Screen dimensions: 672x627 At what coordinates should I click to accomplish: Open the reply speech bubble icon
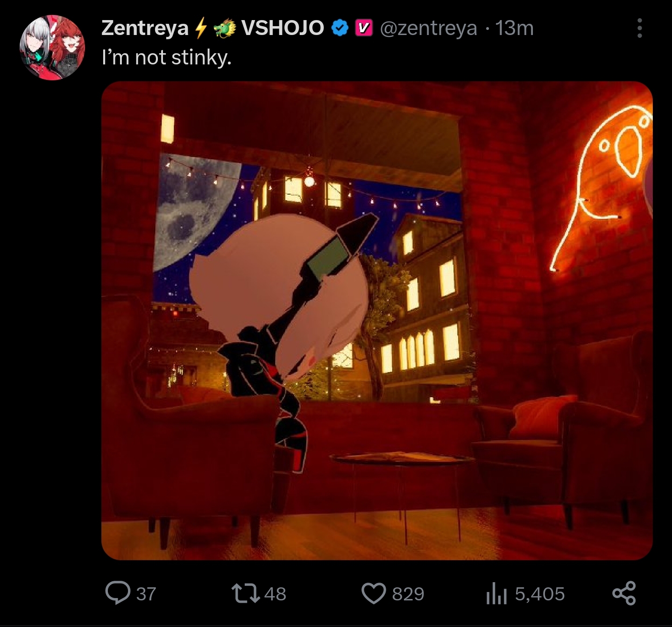[x=118, y=593]
